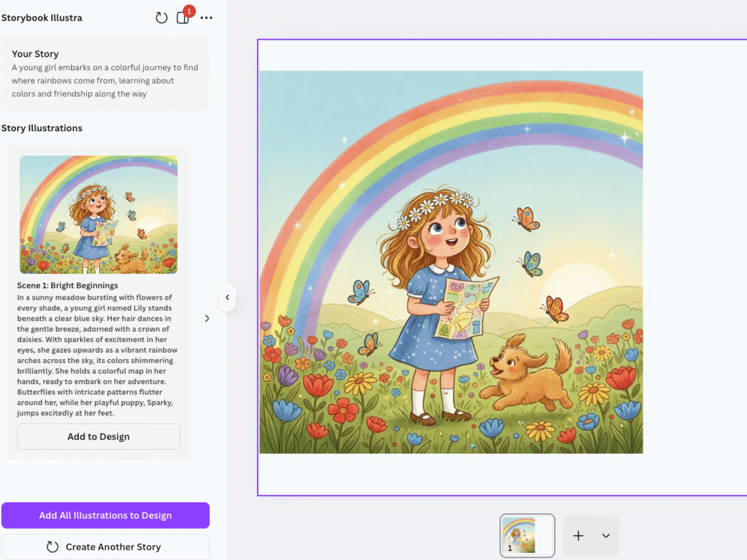747x560 pixels.
Task: Click the Story Illustrations heading
Action: tap(42, 128)
